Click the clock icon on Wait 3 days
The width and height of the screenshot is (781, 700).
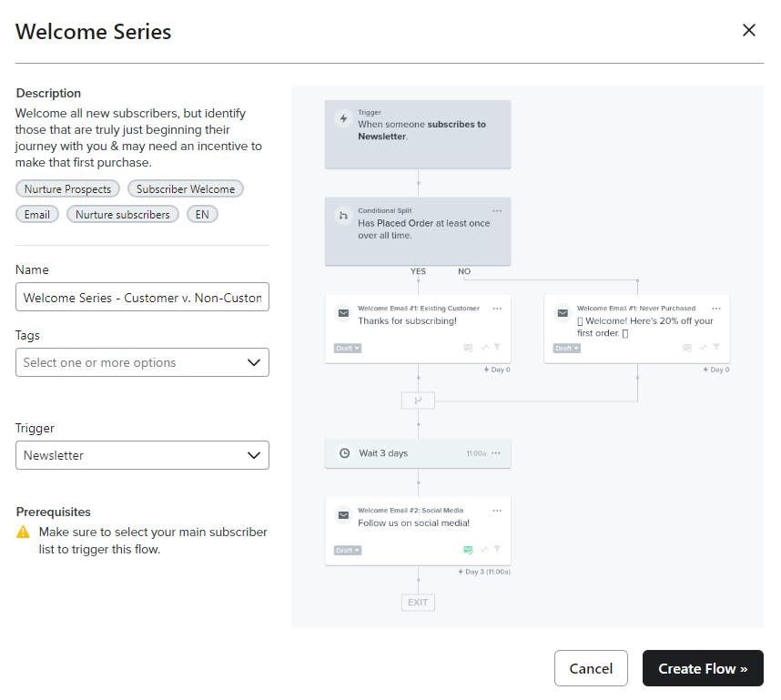tap(344, 453)
